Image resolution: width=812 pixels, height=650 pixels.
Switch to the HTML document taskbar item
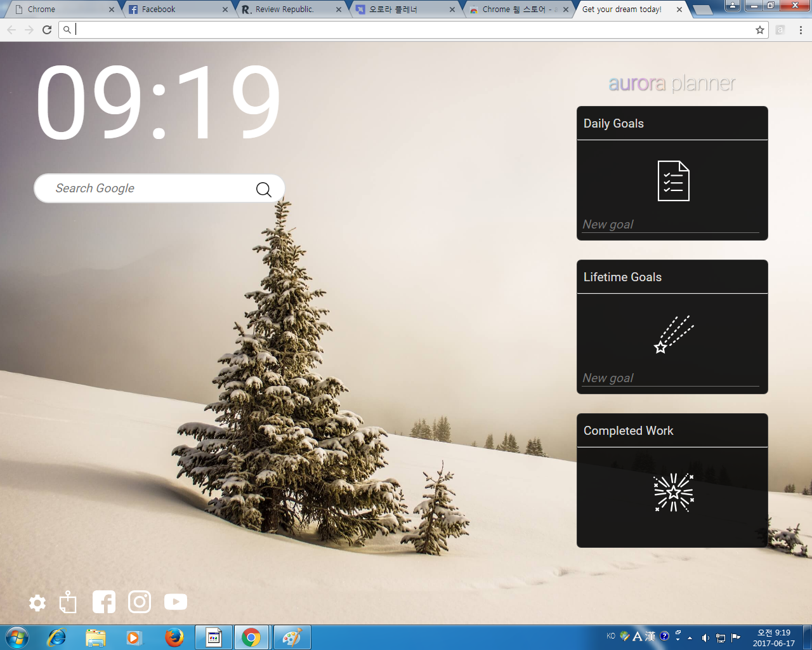coord(213,637)
